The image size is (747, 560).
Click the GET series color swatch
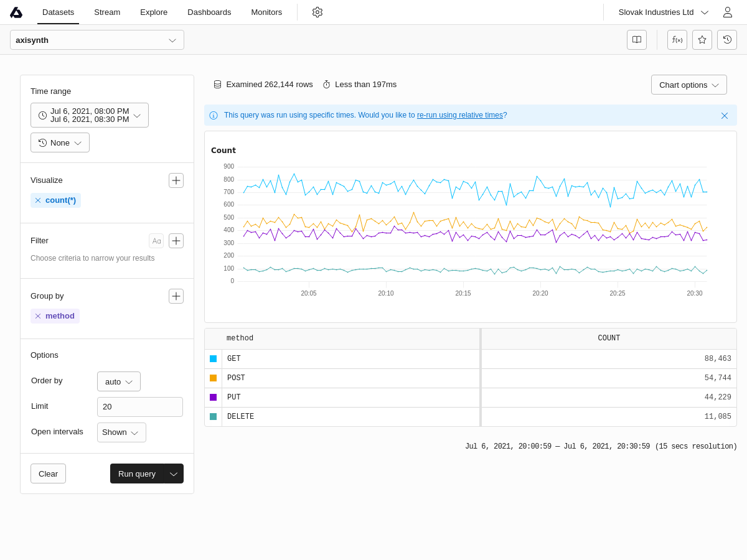coord(214,359)
